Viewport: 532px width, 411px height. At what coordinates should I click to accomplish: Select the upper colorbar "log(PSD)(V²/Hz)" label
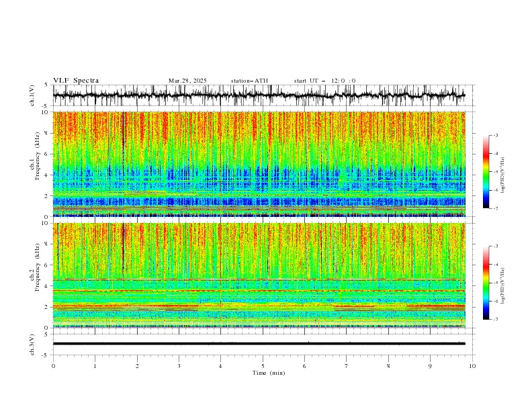[503, 175]
